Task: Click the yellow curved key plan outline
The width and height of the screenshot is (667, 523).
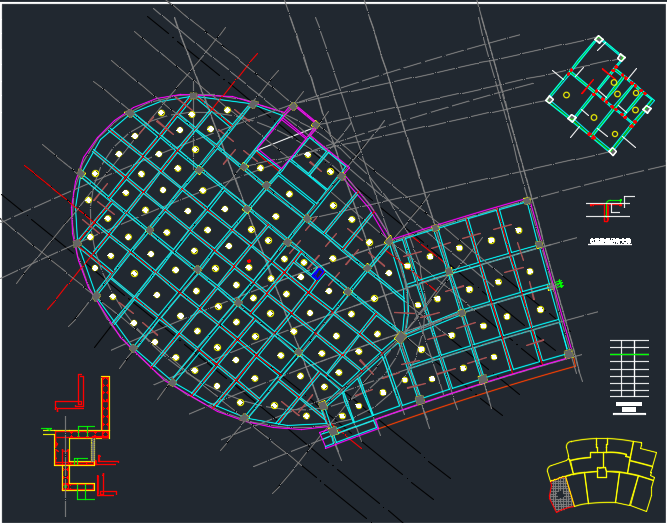Action: (x=601, y=474)
